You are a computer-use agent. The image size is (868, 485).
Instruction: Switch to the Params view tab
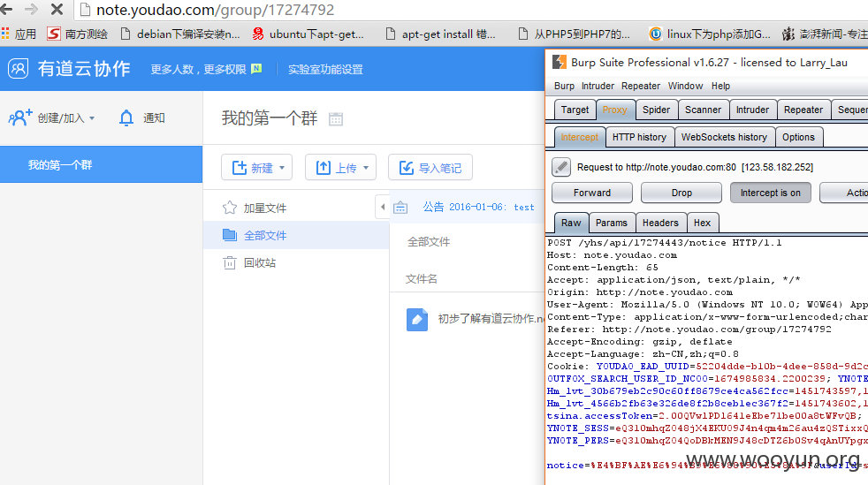point(612,223)
